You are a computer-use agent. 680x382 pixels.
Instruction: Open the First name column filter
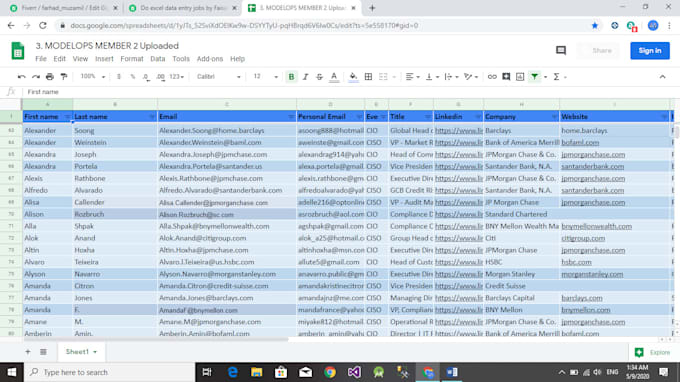tap(67, 117)
